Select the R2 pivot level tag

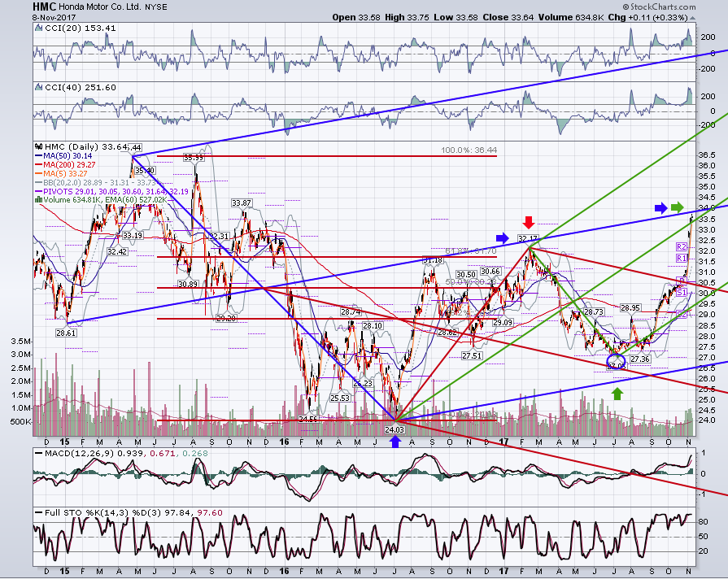681,247
